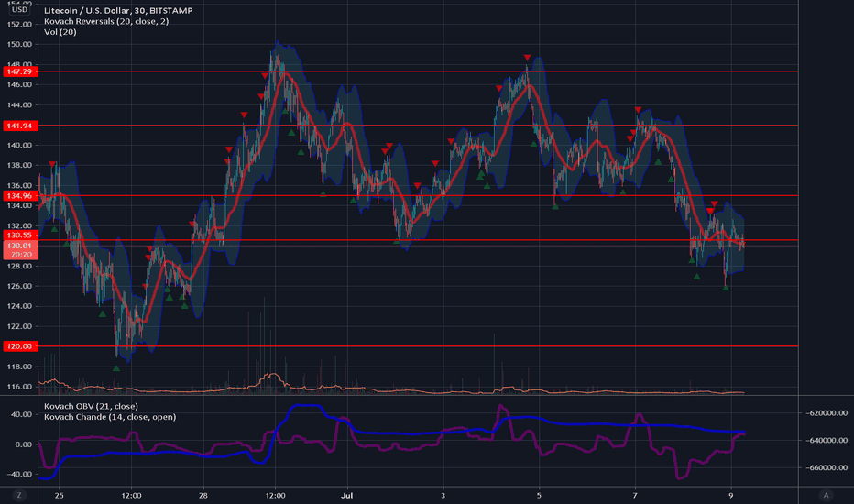Click the 141.94 red price label

pyautogui.click(x=20, y=126)
